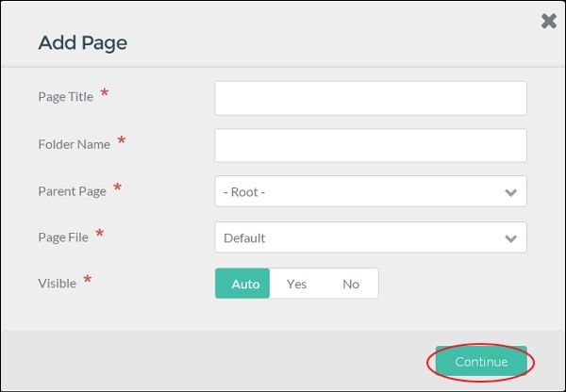This screenshot has width=566, height=392.
Task: Click the Parent Page label
Action: tap(72, 191)
